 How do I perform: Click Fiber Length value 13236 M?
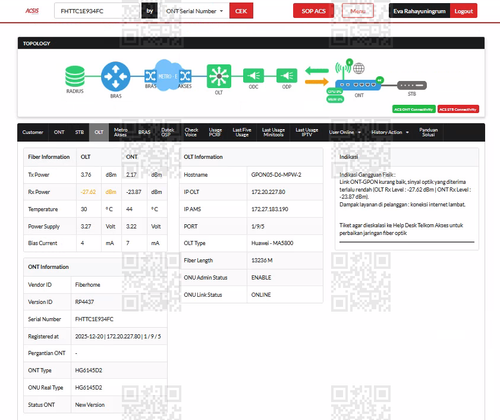coord(262,260)
